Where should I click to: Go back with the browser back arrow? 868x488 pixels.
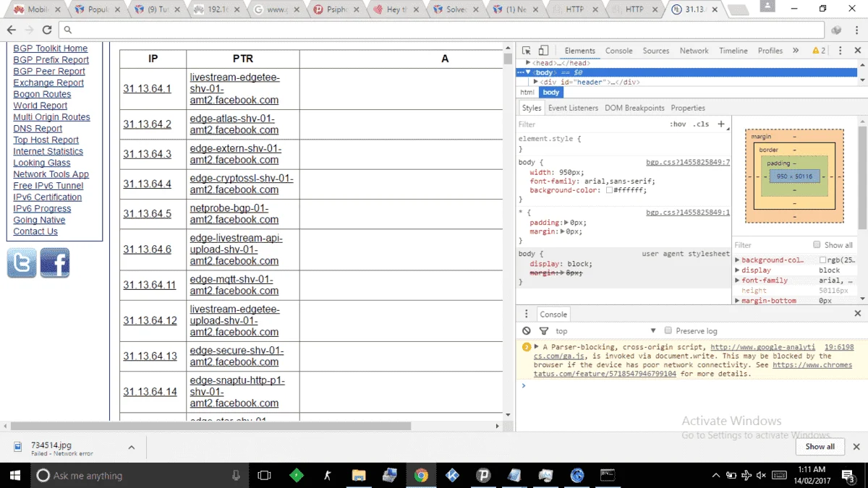(x=12, y=30)
